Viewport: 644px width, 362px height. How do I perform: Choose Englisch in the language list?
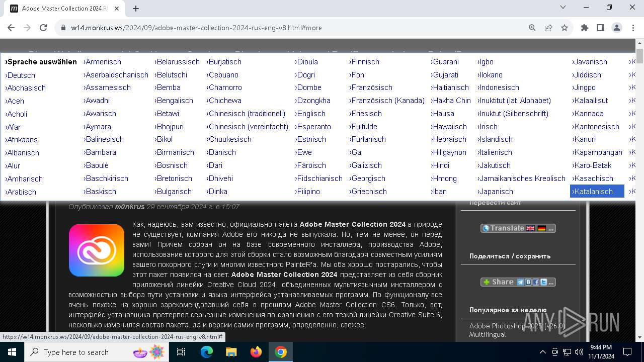coord(310,114)
